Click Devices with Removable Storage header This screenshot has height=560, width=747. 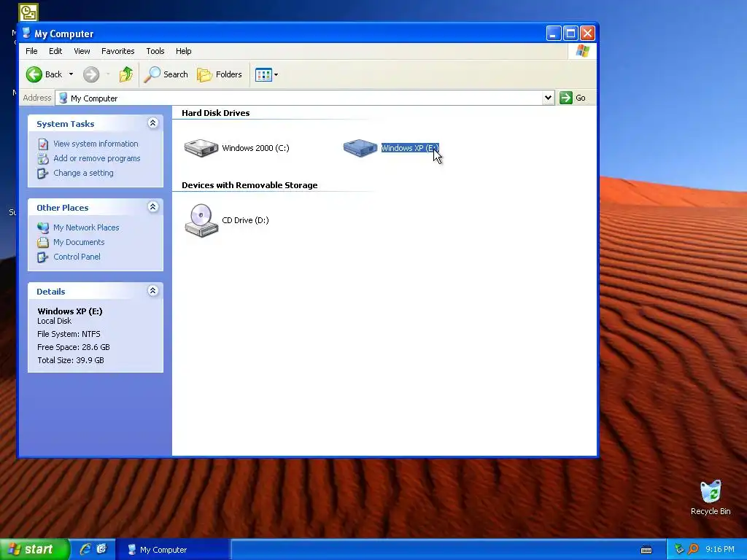click(249, 185)
